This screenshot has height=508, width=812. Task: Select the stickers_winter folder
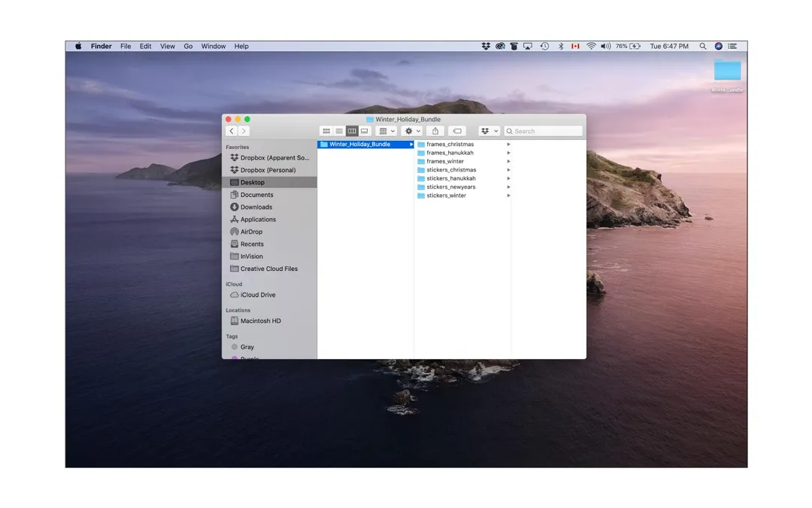[x=446, y=196]
